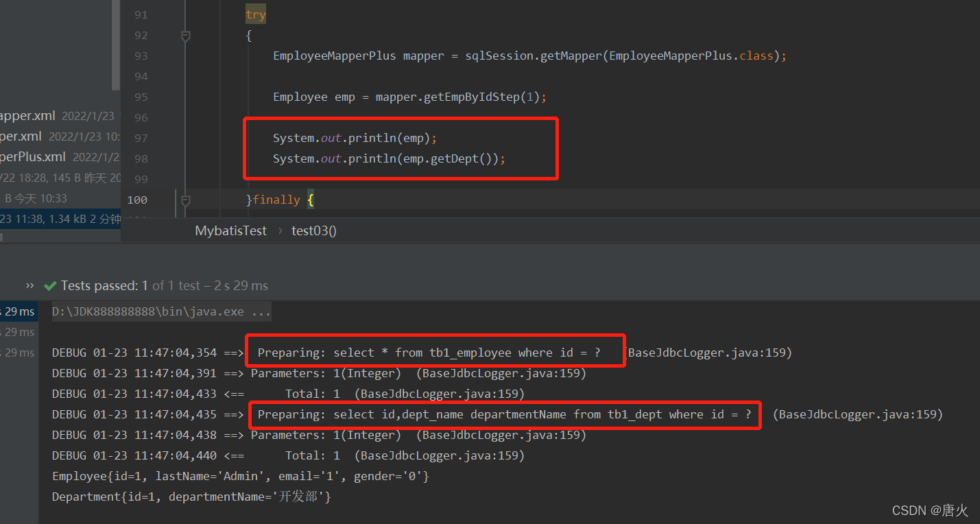This screenshot has width=980, height=524.
Task: Click green checkmark Tests passed icon
Action: (50, 285)
